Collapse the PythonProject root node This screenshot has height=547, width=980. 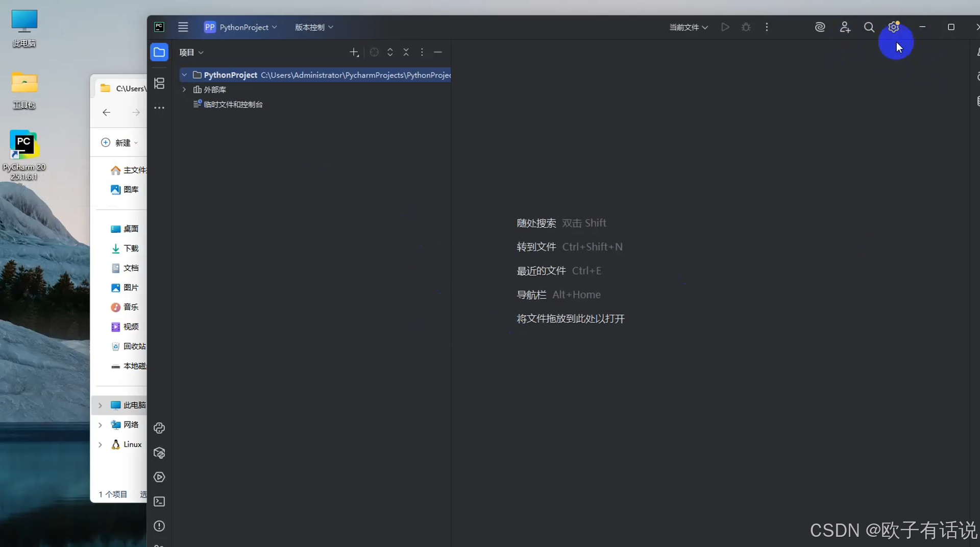click(x=184, y=75)
